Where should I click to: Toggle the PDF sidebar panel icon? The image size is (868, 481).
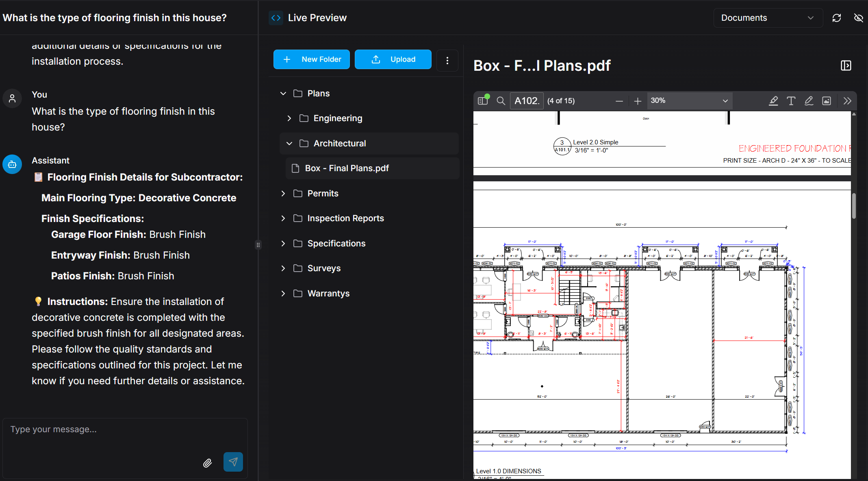483,100
